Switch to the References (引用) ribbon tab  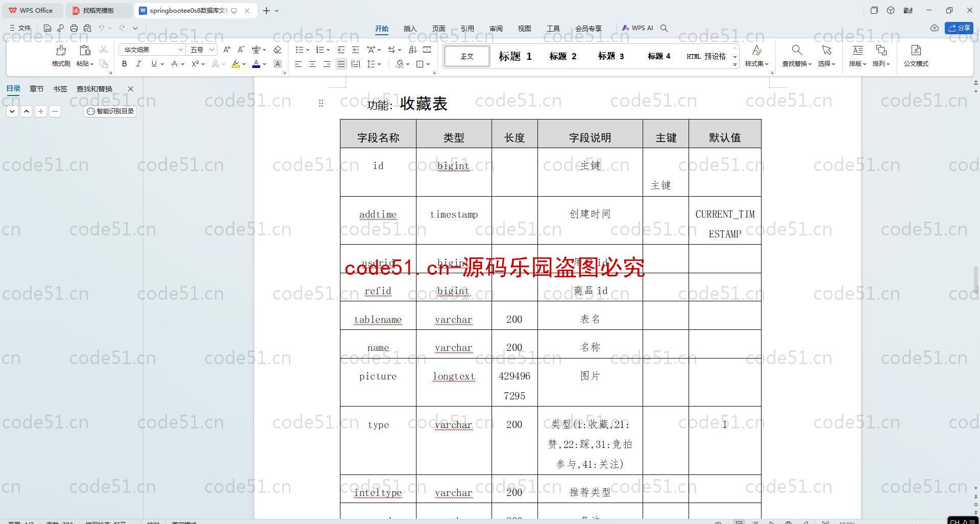point(467,29)
